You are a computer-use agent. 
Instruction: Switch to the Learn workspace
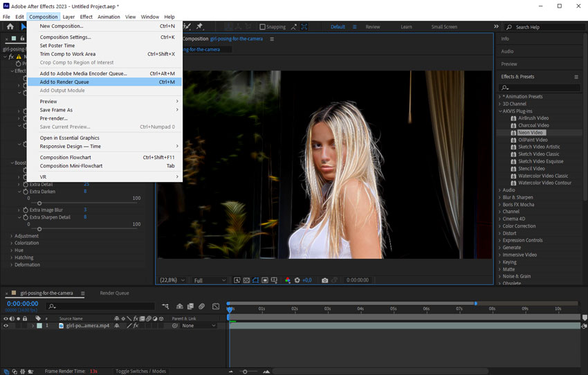pos(406,27)
